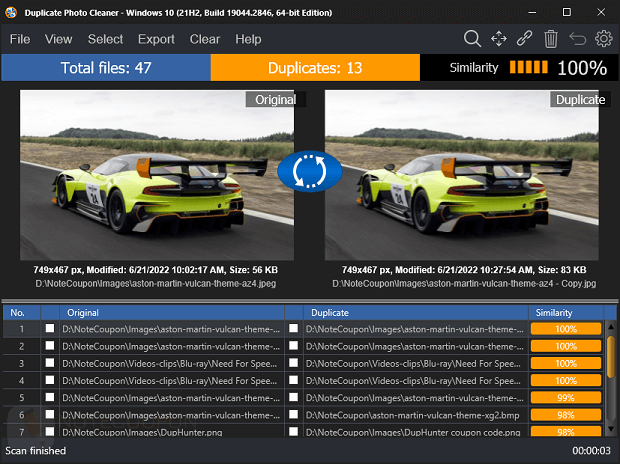Click the undo arrow icon
The width and height of the screenshot is (620, 464).
577,39
